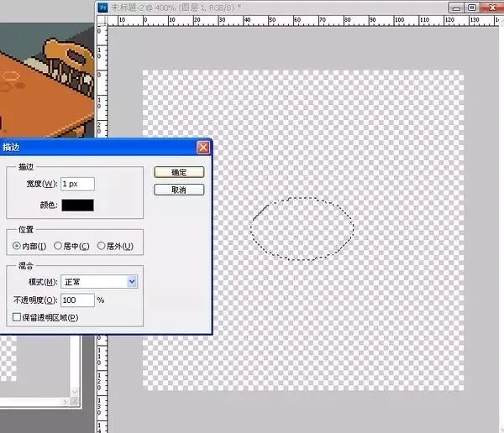Open the 模式 blend mode dropdown
The width and height of the screenshot is (504, 433).
pos(99,282)
